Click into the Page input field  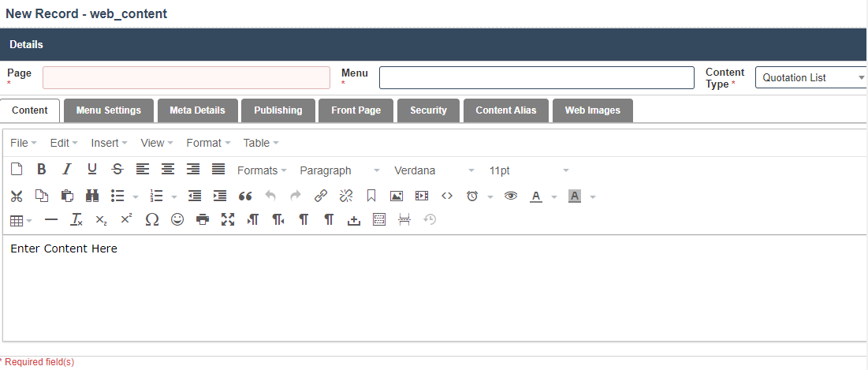186,77
